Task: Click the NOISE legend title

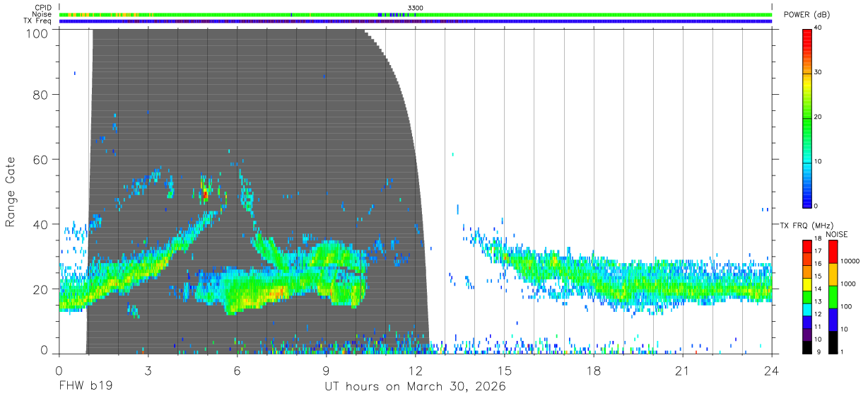Action: 836,234
